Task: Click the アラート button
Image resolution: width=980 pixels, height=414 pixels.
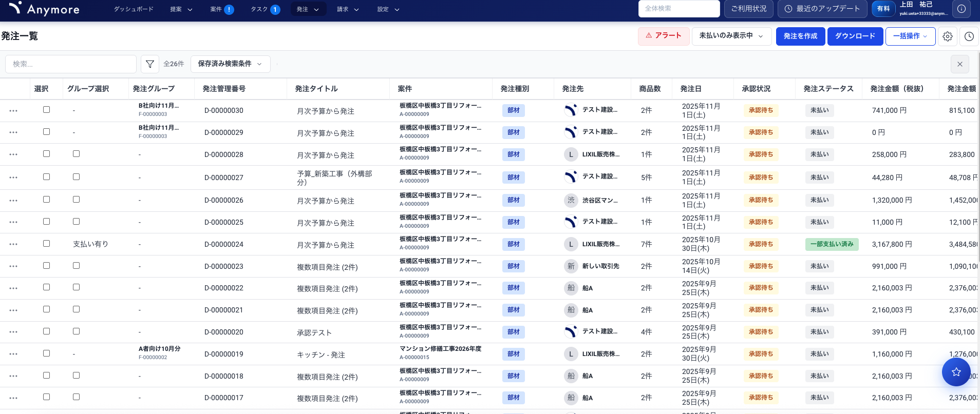Action: (664, 36)
